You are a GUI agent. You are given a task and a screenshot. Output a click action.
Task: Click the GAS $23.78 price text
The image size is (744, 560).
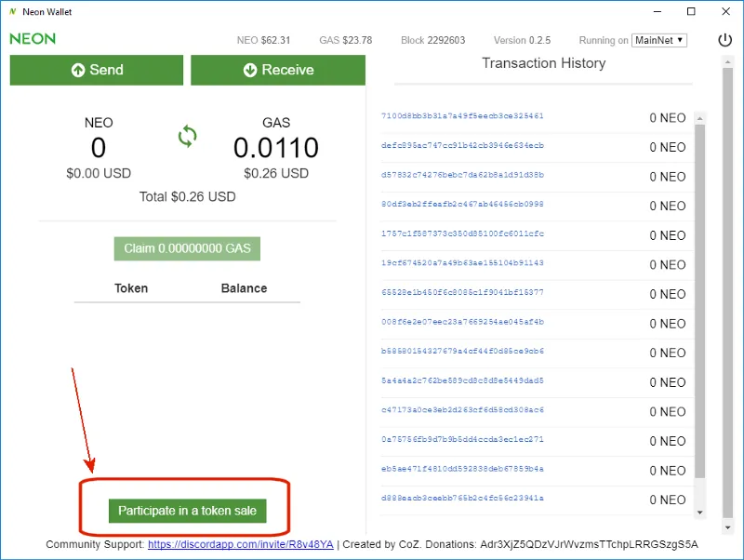345,40
